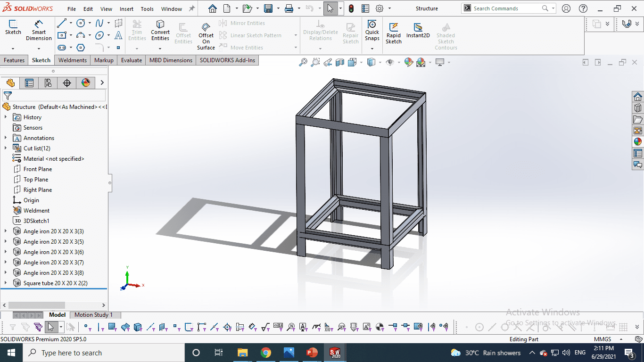Open the DimXpertManager tab icon
Image resolution: width=644 pixels, height=362 pixels.
pos(67,83)
